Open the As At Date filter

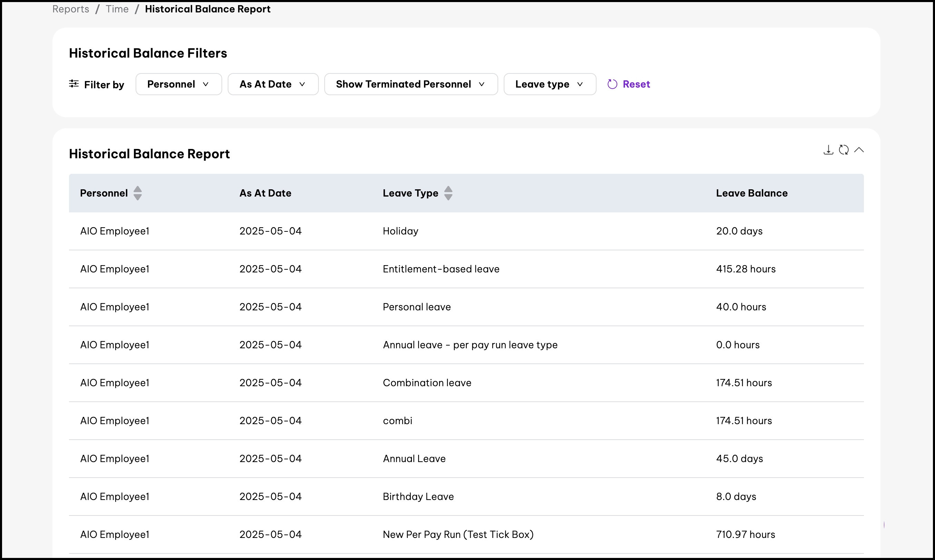273,84
